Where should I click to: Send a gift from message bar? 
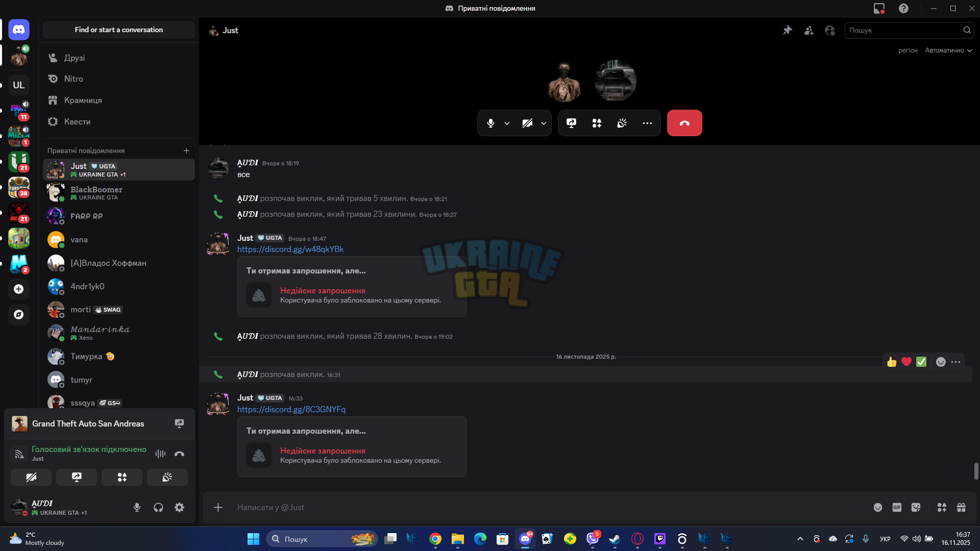(x=961, y=508)
